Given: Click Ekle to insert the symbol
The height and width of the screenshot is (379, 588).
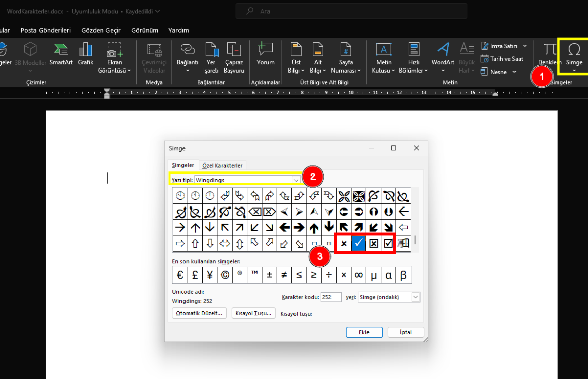Looking at the screenshot, I should [364, 332].
